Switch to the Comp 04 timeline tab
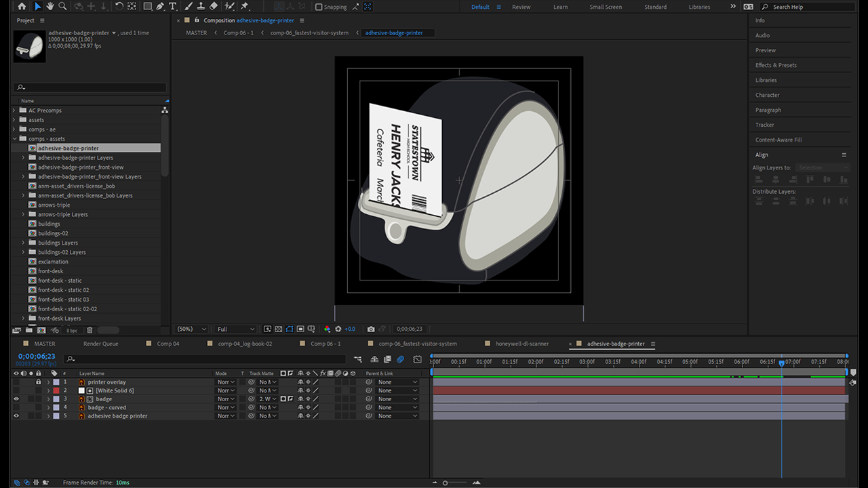 click(x=167, y=344)
